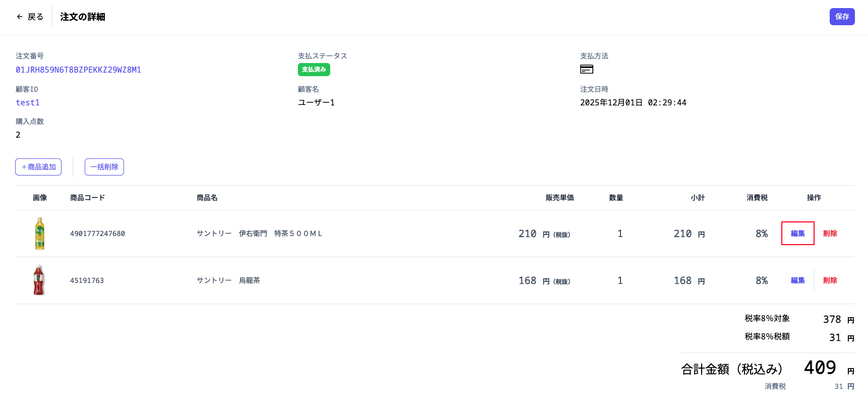The height and width of the screenshot is (407, 868).
Task: Click the oolong tea bottle thumbnail
Action: click(x=39, y=280)
